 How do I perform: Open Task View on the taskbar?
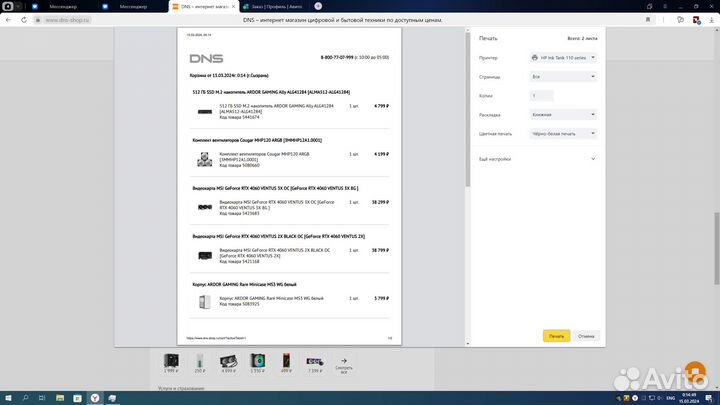tap(42, 398)
